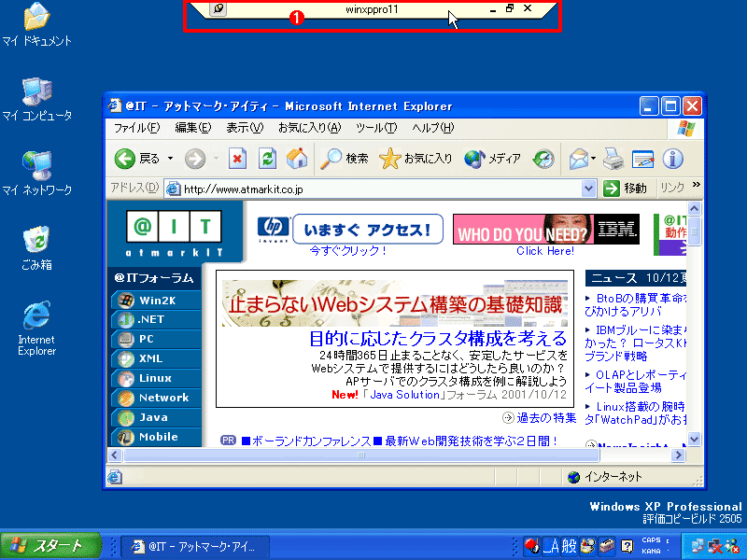The width and height of the screenshot is (747, 560).
Task: Click the horizontal scrollbar left arrow
Action: pos(115,455)
